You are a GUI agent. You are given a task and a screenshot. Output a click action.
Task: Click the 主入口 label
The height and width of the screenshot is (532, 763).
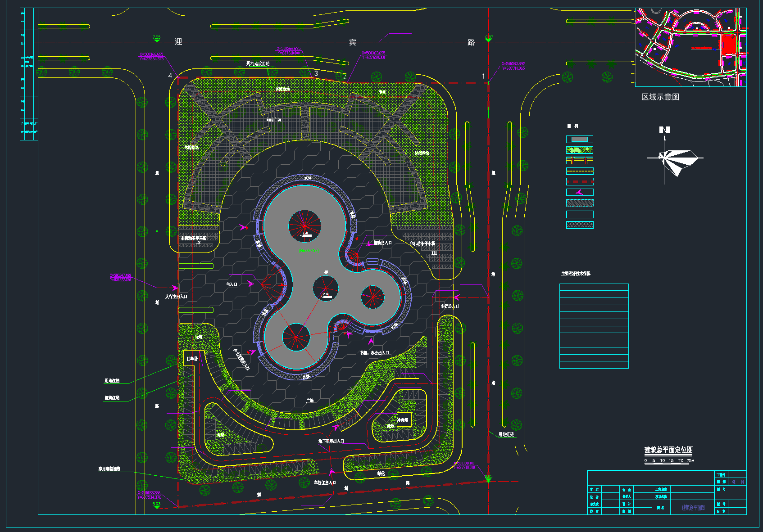coord(232,284)
